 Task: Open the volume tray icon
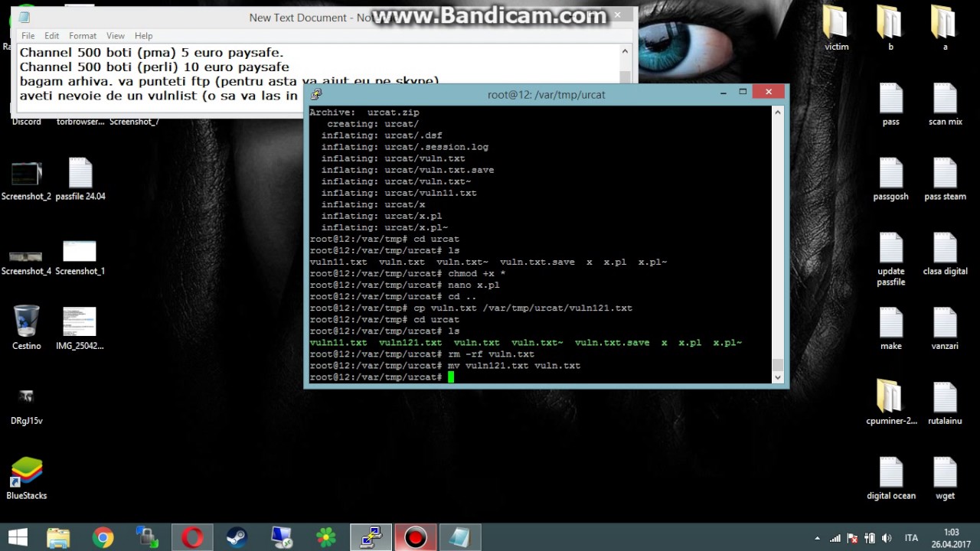887,538
